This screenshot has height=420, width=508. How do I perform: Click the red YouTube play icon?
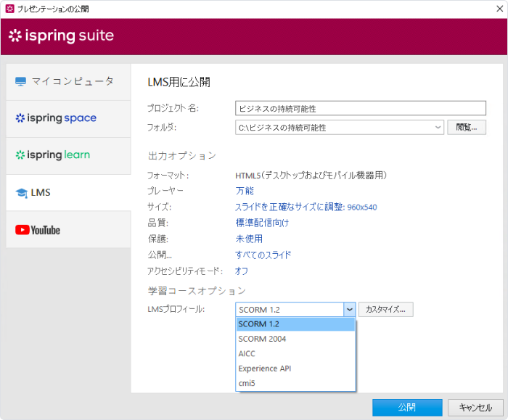pos(22,230)
